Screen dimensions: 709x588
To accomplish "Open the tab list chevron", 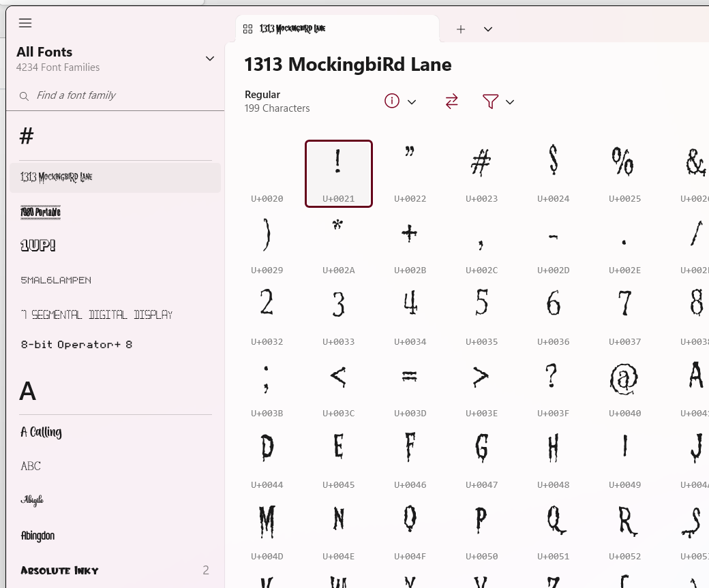I will (x=488, y=29).
